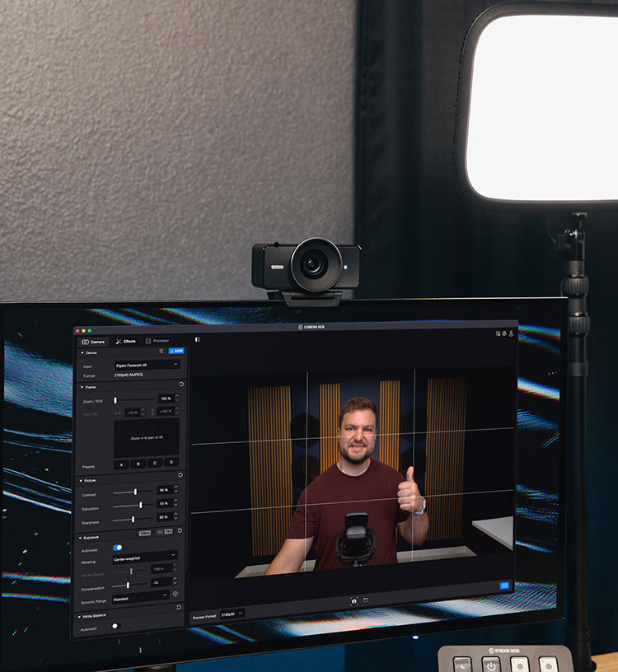
Task: Open the colorful Marketplace icon
Action: pos(498,333)
